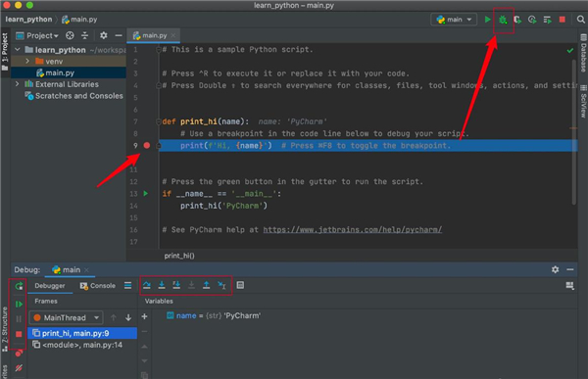
Task: Fold the print_hi function at line 7
Action: click(159, 121)
